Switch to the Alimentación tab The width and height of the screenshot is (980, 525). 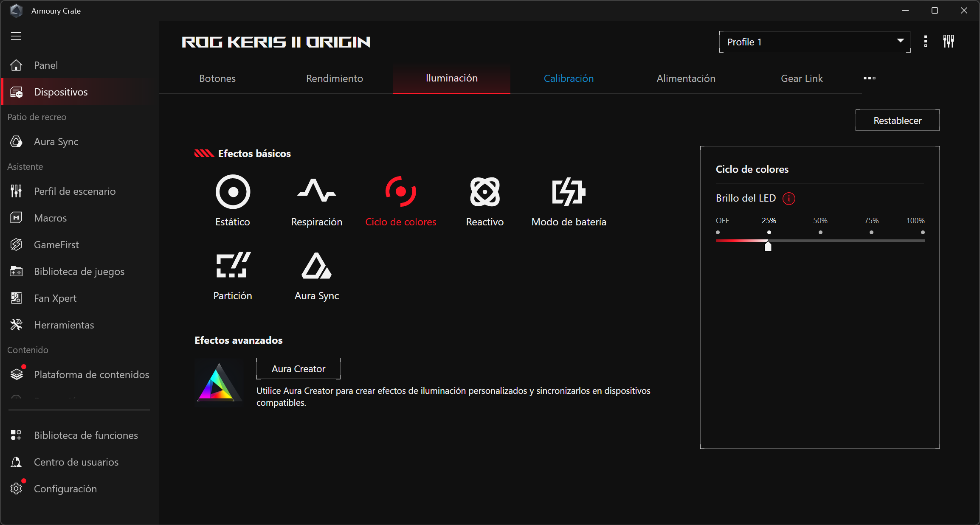click(686, 79)
